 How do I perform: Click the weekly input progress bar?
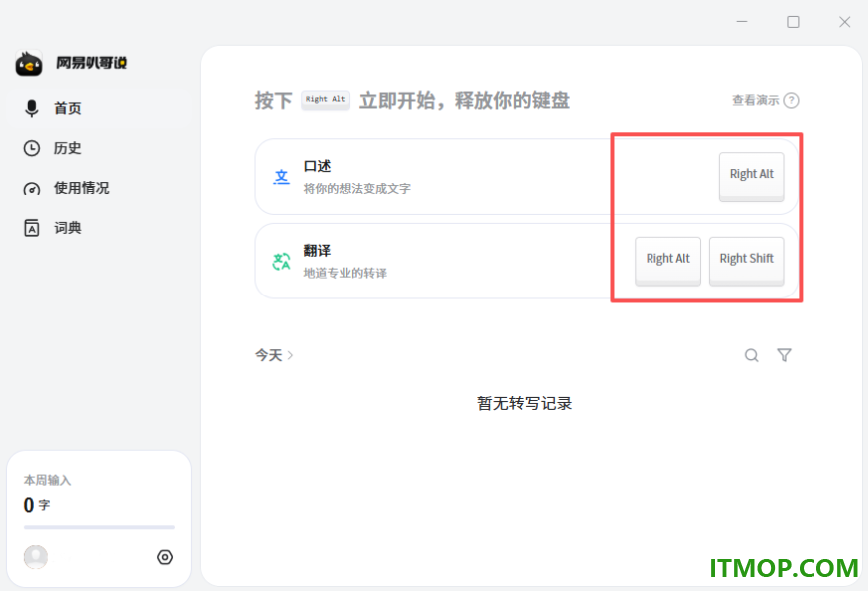click(99, 527)
